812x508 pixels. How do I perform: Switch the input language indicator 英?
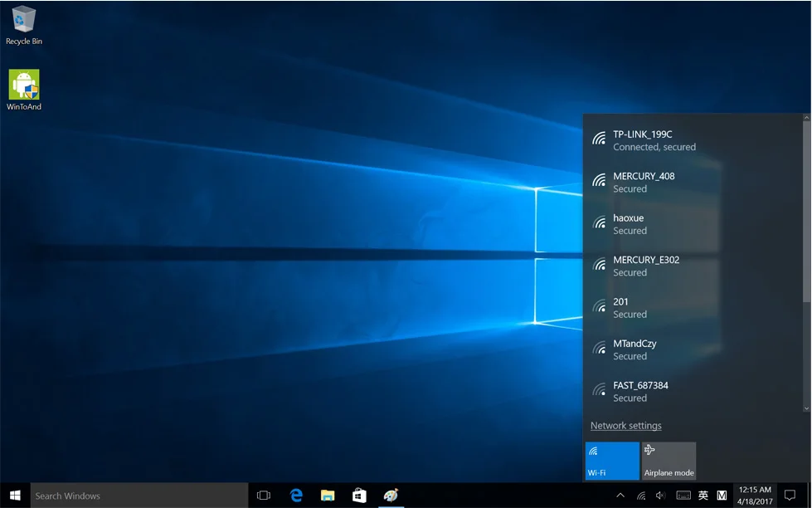click(703, 496)
